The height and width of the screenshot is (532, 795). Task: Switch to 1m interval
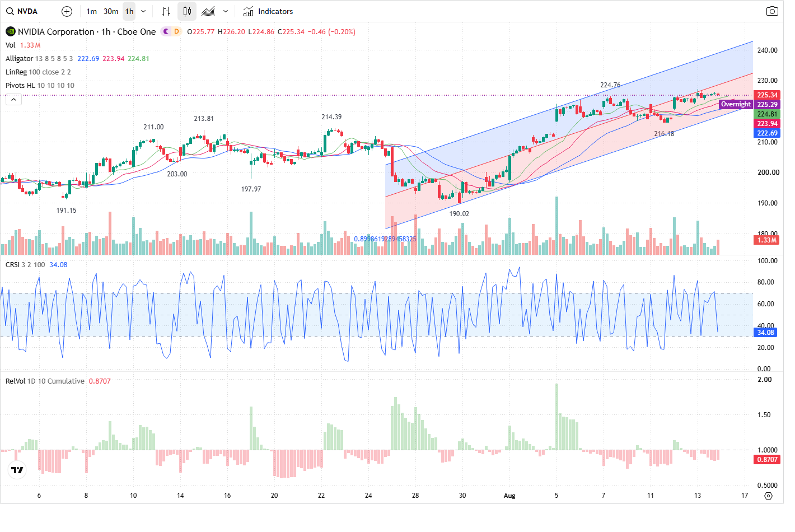point(92,11)
